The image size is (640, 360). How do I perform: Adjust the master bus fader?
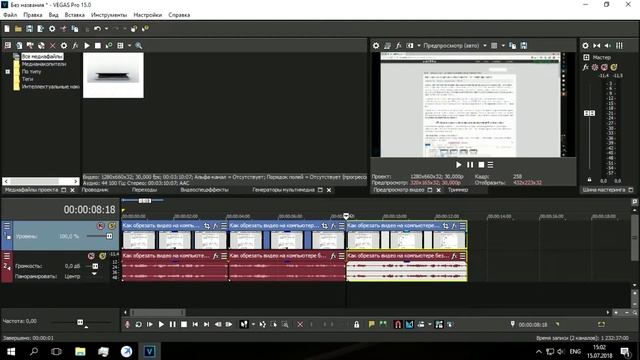point(589,113)
